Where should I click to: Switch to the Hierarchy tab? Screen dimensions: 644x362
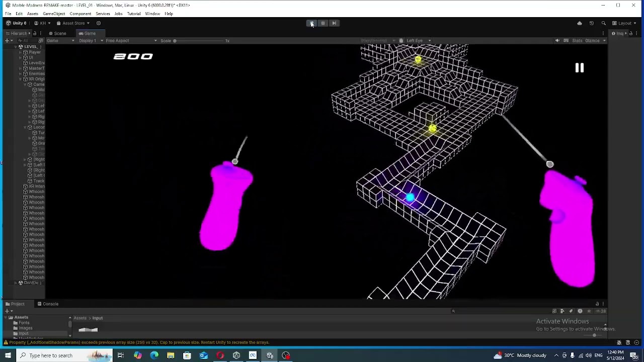pos(17,33)
